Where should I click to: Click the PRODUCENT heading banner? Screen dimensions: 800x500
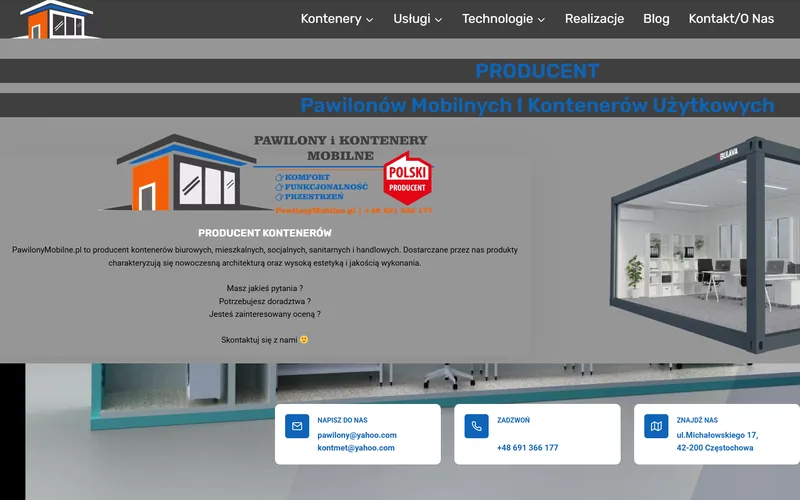tap(537, 71)
